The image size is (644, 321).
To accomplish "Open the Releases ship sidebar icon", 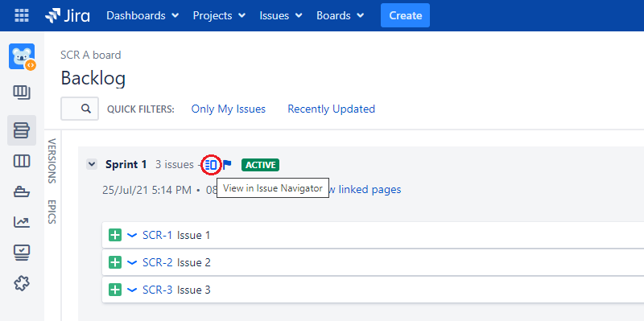I will (x=22, y=191).
